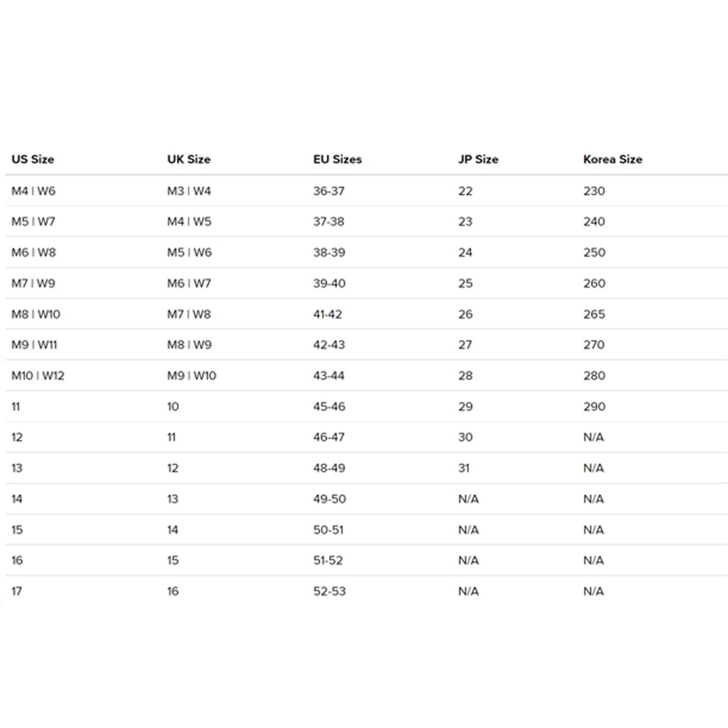Select the EU size 45-46 cell
Screen dimensions: 728x728
pos(329,406)
